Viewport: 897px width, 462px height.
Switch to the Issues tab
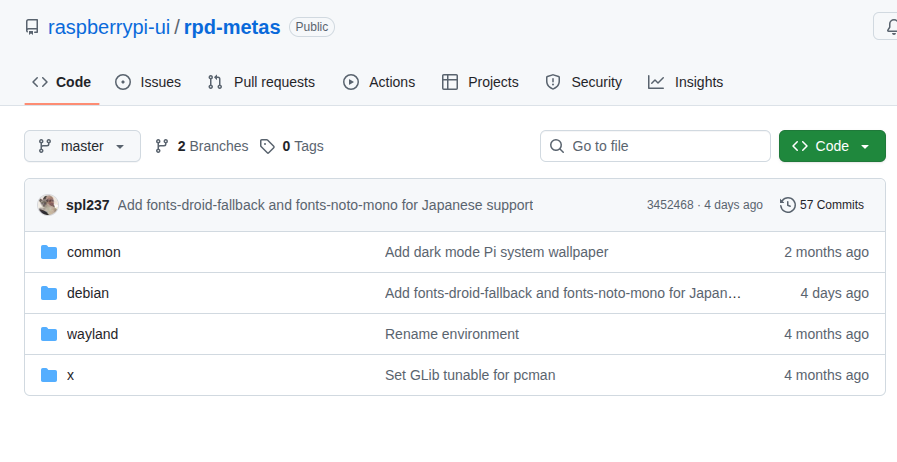coord(148,82)
